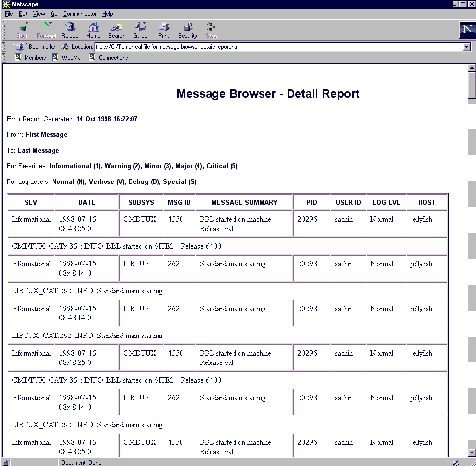The width and height of the screenshot is (476, 466).
Task: Open the WebMail personal toolbar link
Action: pyautogui.click(x=67, y=58)
